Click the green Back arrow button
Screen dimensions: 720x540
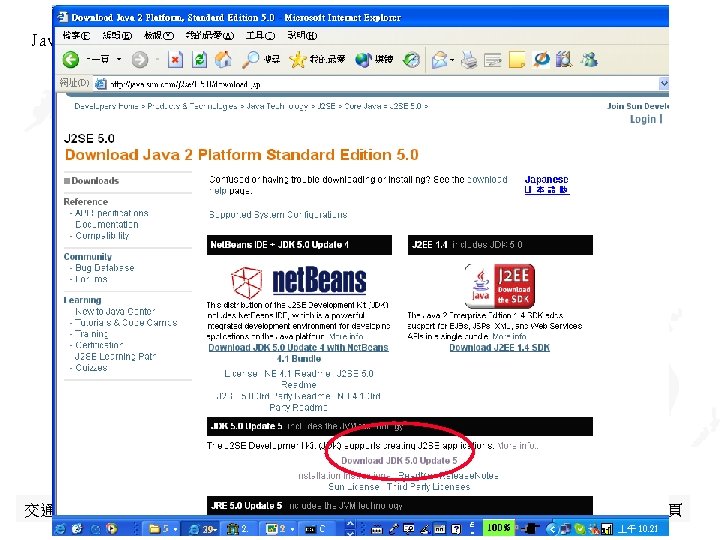coord(71,59)
